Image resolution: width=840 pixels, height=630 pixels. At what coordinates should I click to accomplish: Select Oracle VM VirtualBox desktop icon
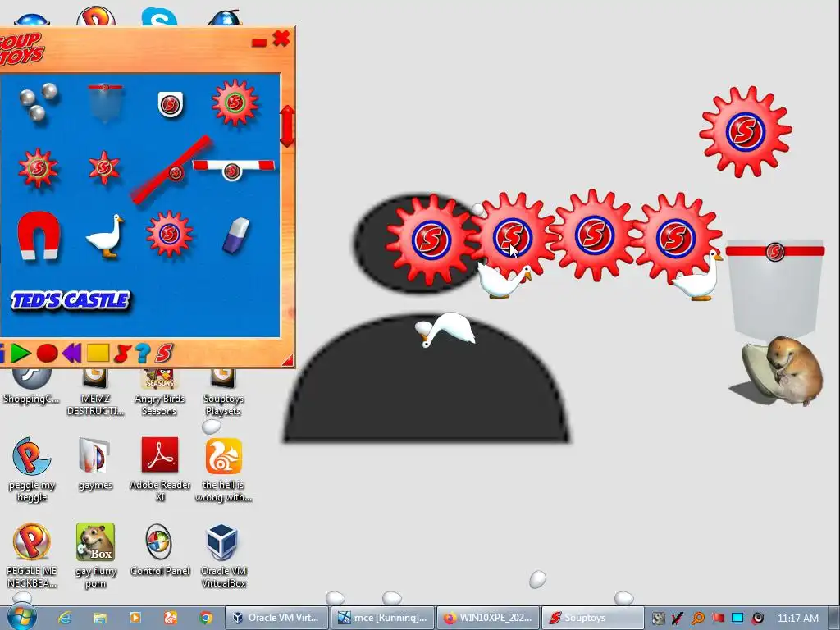(x=223, y=555)
